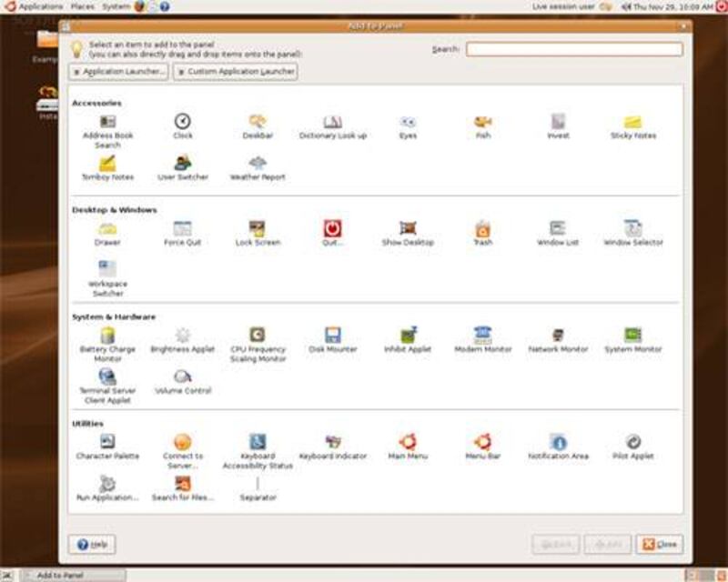
Task: Select the Workspace Switcher applet
Action: 107,269
